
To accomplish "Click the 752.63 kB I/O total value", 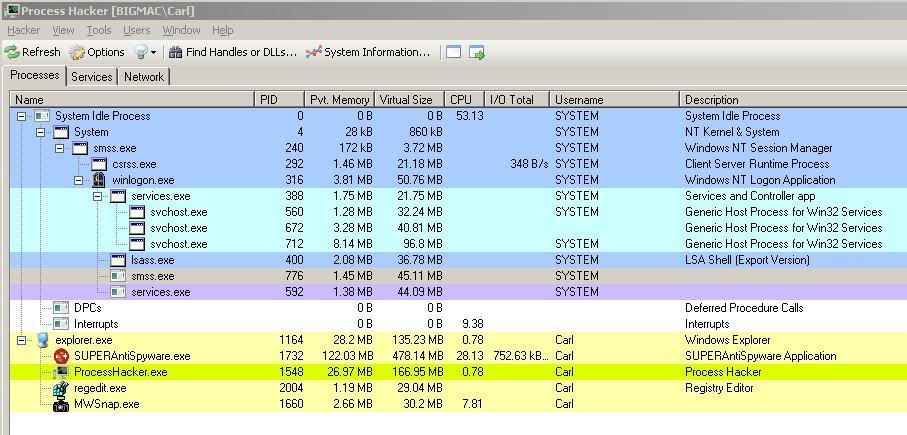I will [x=521, y=356].
